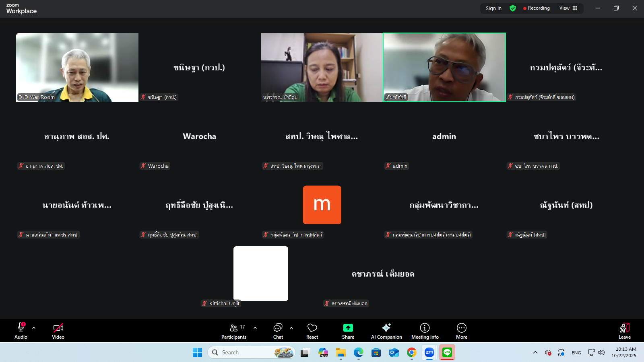Turn on the Video camera
The image size is (644, 362).
[58, 331]
